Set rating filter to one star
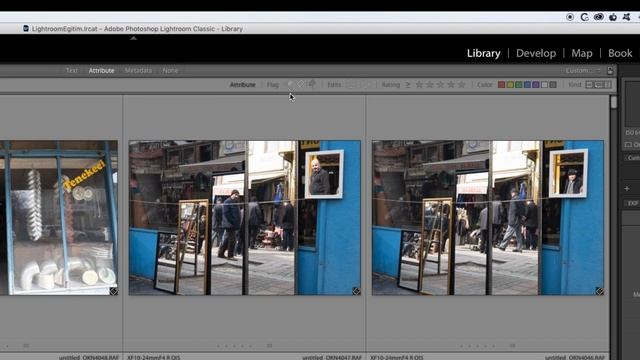The height and width of the screenshot is (360, 640). (x=419, y=84)
